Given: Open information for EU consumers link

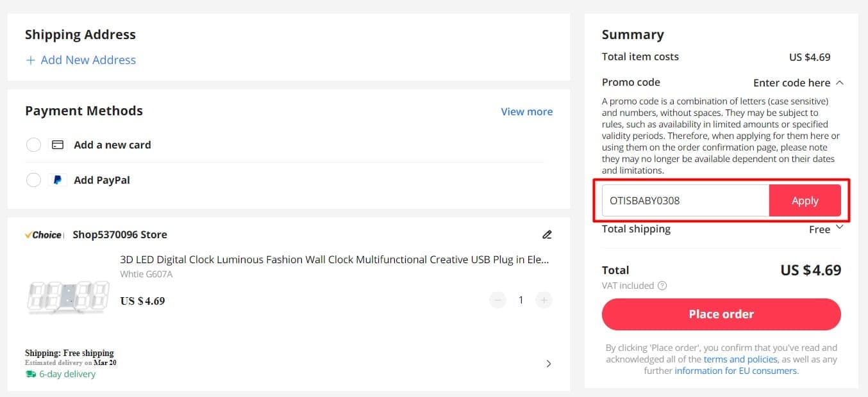Looking at the screenshot, I should pyautogui.click(x=736, y=371).
